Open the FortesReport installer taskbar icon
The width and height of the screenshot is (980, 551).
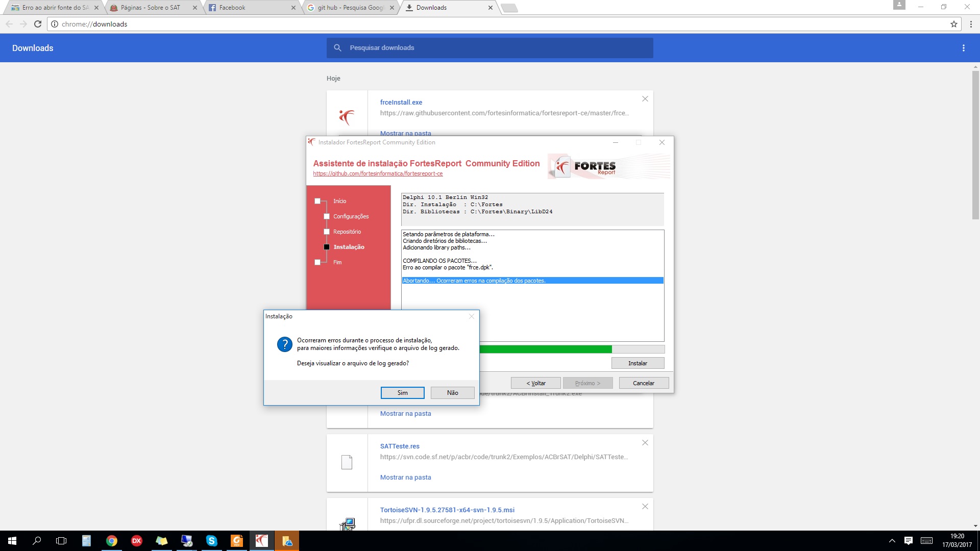(261, 541)
